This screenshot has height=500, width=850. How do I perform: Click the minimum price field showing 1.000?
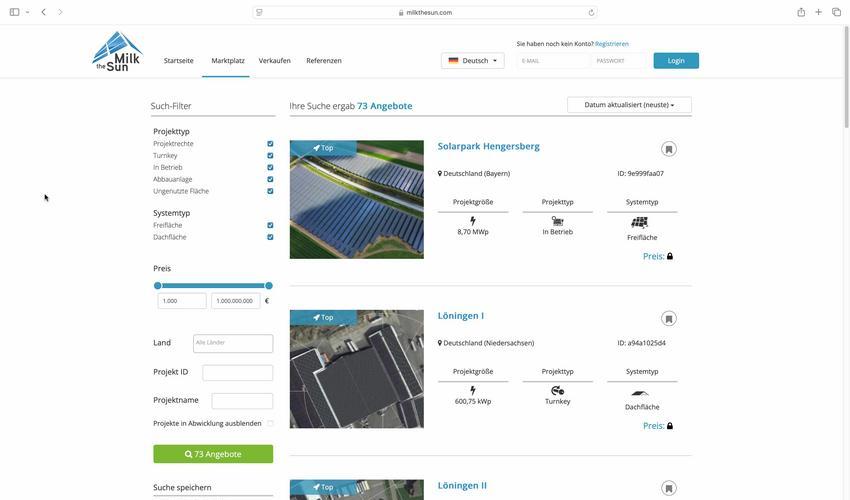pyautogui.click(x=182, y=301)
